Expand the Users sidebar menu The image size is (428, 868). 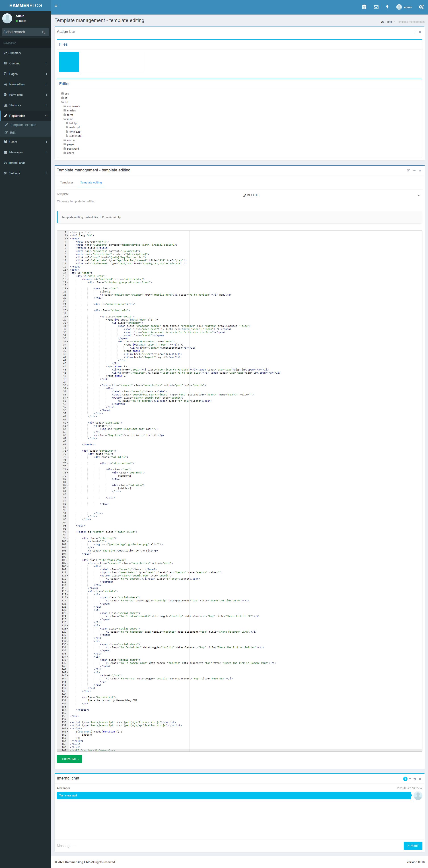point(26,142)
